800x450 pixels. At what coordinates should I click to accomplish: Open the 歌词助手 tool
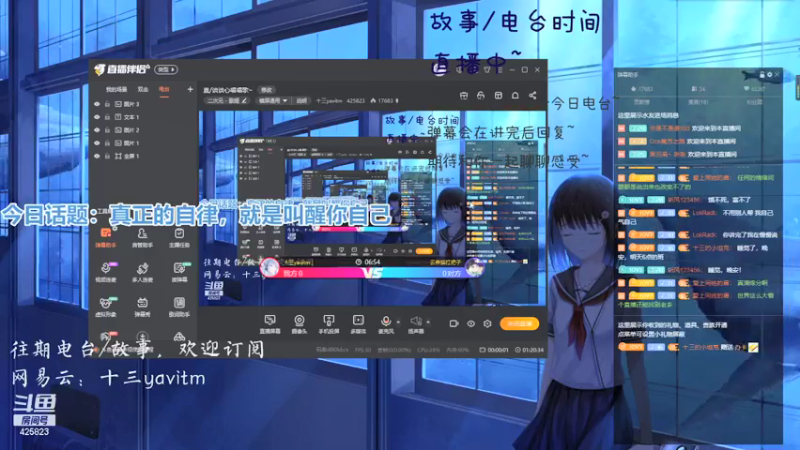[x=179, y=307]
